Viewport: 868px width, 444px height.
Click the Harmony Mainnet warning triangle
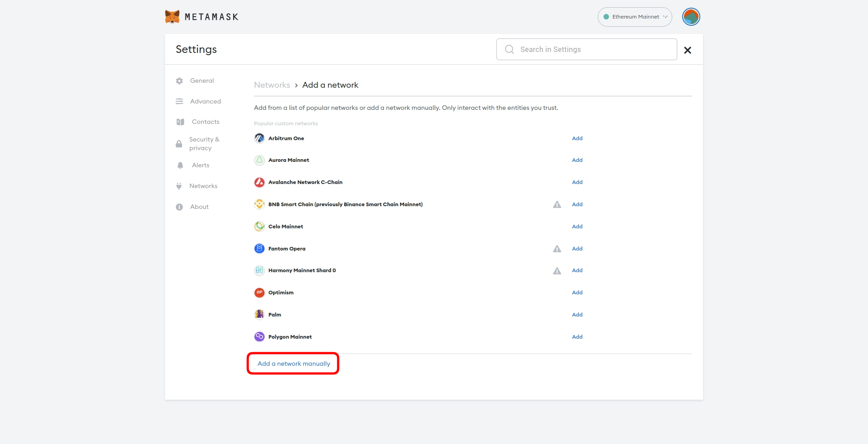tap(557, 271)
